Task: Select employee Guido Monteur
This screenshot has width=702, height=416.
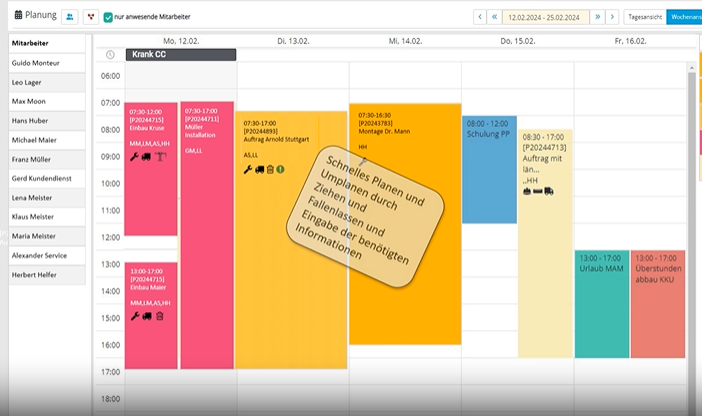Action: (x=47, y=63)
